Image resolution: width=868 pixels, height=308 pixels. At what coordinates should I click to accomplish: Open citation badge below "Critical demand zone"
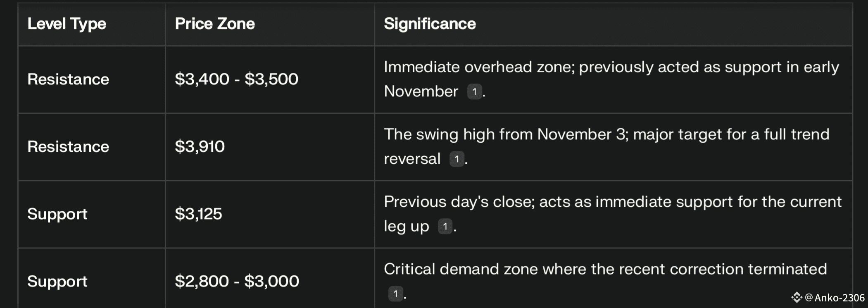(x=395, y=294)
